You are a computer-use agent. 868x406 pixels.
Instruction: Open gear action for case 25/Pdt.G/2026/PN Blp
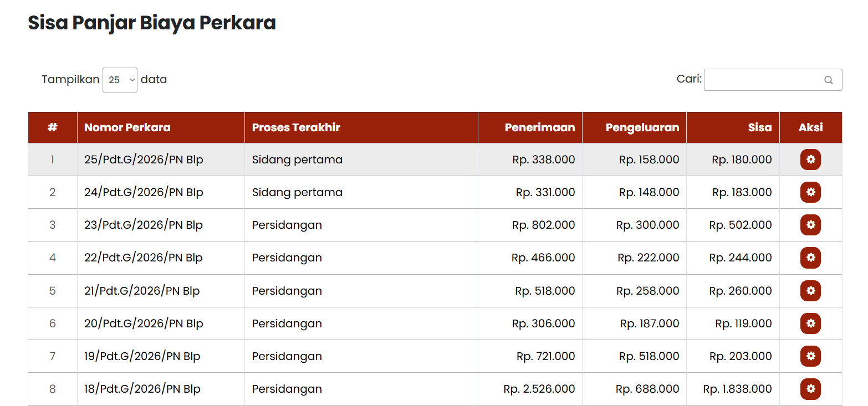(x=810, y=160)
